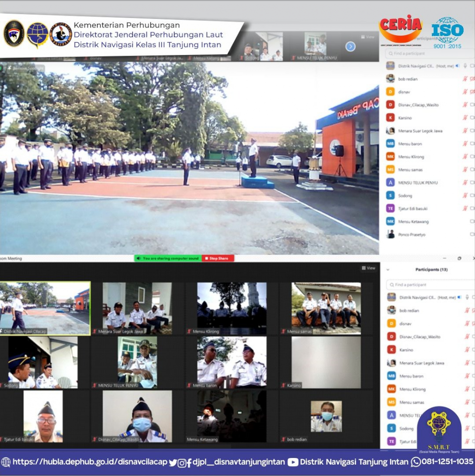The width and height of the screenshot is (475, 476).
Task: Select the Karsino blank video tile
Action: coord(326,363)
